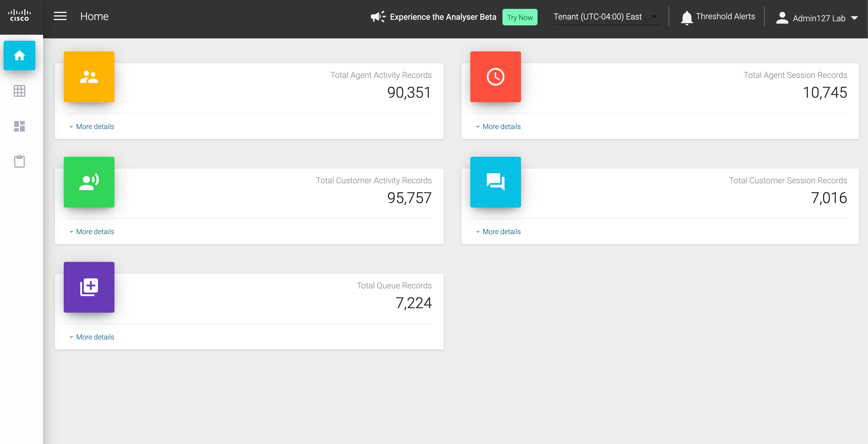Click the purple Queue Records icon tile

[89, 287]
